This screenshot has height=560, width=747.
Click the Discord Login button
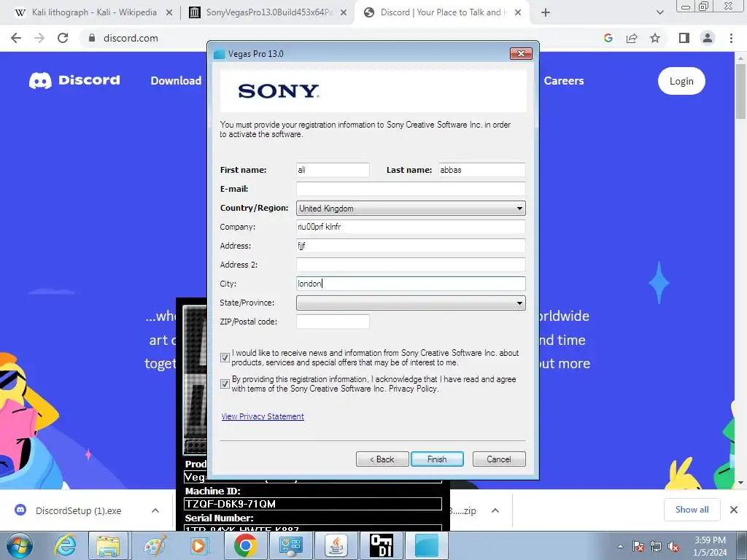pyautogui.click(x=681, y=81)
